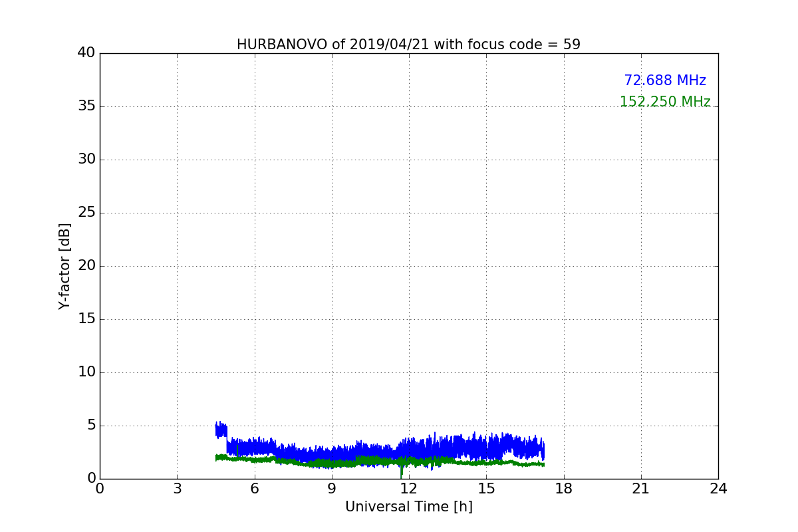Click y-axis tick label 25
This screenshot has height=532, width=798.
pos(86,213)
